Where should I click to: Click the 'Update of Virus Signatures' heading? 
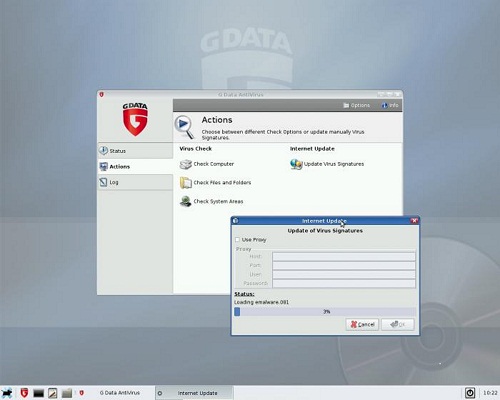click(325, 231)
